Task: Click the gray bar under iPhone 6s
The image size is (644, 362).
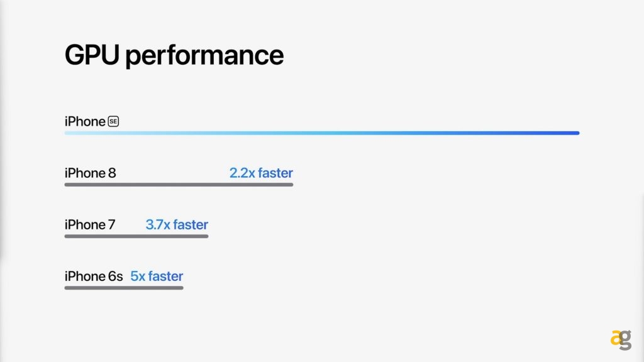Action: 123,288
